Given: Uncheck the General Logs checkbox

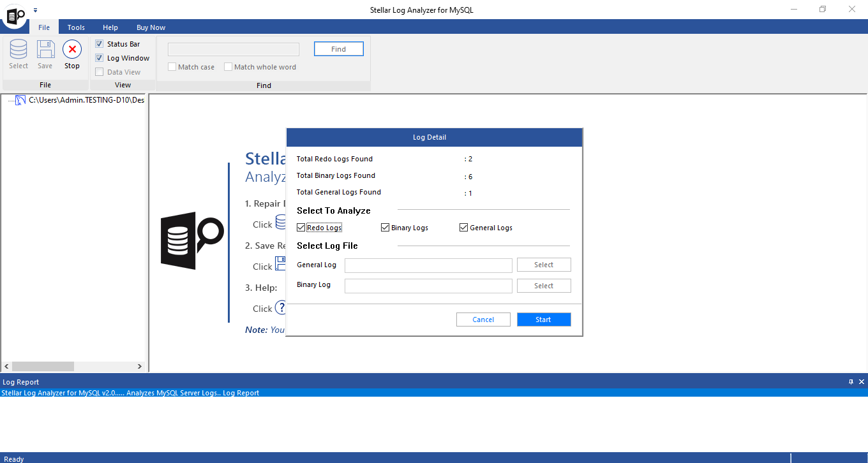Looking at the screenshot, I should coord(463,228).
